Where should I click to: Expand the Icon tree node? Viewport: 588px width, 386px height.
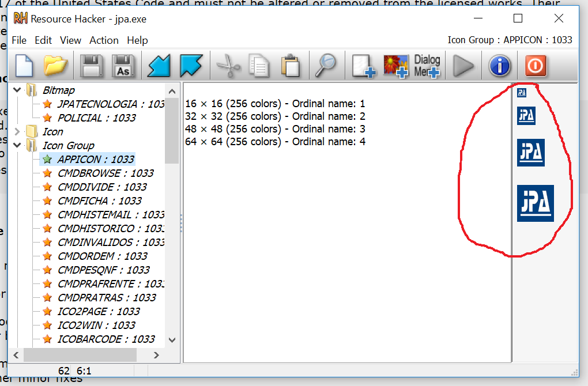[17, 131]
